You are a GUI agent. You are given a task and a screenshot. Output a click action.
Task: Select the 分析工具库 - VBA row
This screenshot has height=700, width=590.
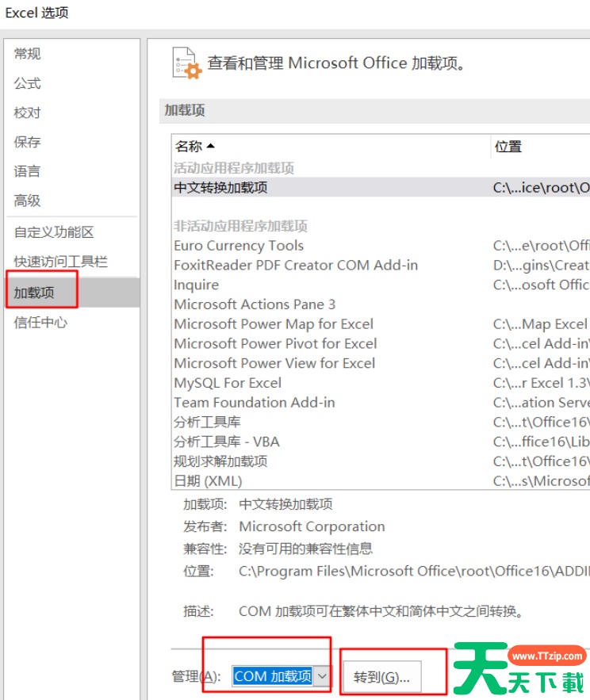pyautogui.click(x=381, y=442)
